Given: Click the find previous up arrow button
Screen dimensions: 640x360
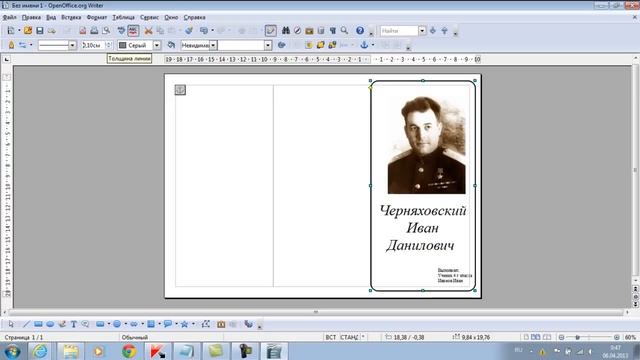Looking at the screenshot, I should click(444, 31).
